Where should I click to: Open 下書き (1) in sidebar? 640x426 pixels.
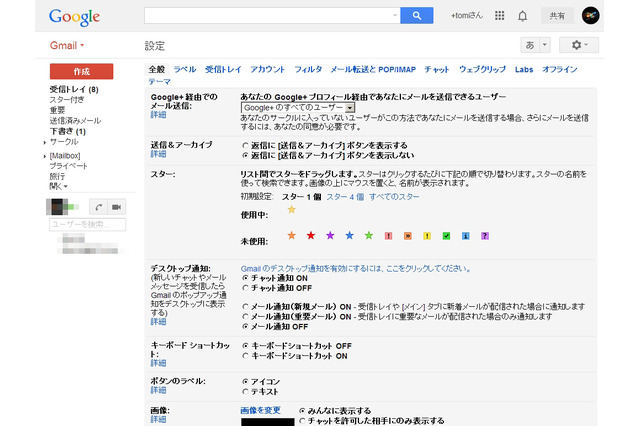[68, 131]
